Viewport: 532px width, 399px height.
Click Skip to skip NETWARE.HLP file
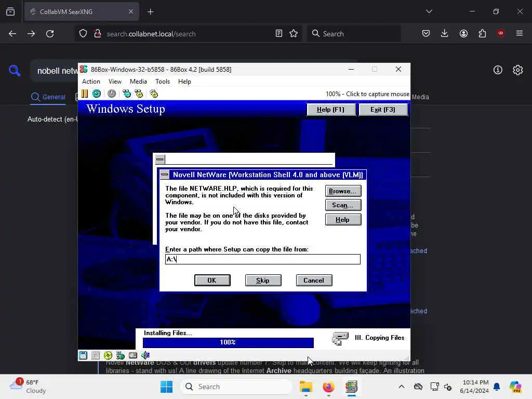(263, 280)
